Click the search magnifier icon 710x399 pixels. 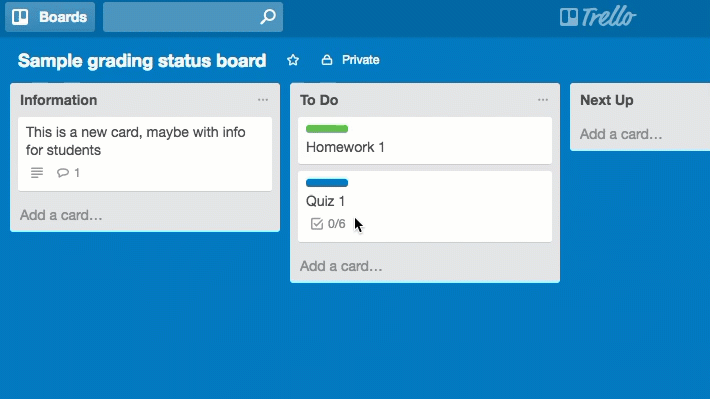pos(268,17)
